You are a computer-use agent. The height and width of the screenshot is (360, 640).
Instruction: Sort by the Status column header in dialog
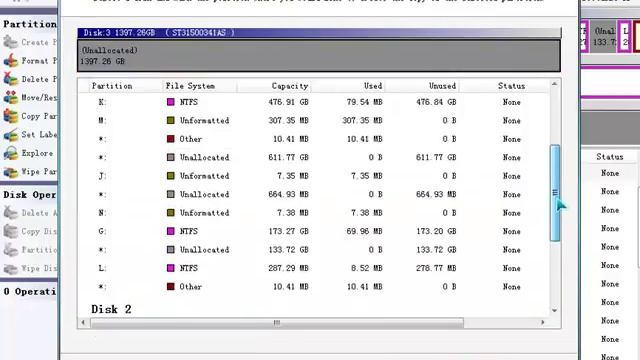(511, 86)
